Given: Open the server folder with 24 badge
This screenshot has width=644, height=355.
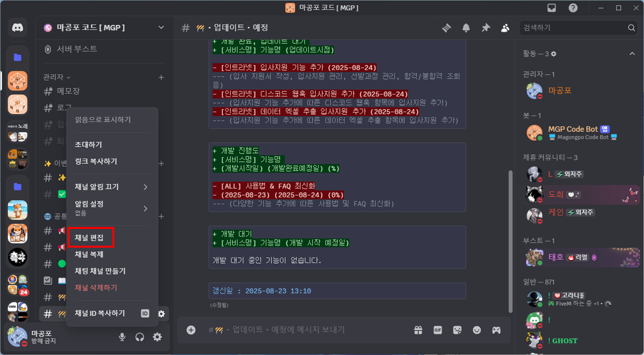Looking at the screenshot, I should point(17,285).
